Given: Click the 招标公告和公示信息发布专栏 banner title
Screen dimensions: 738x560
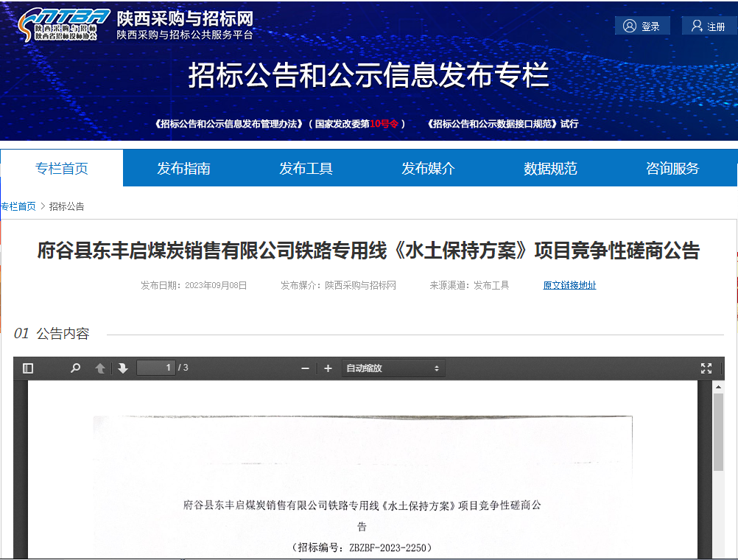Looking at the screenshot, I should click(368, 75).
